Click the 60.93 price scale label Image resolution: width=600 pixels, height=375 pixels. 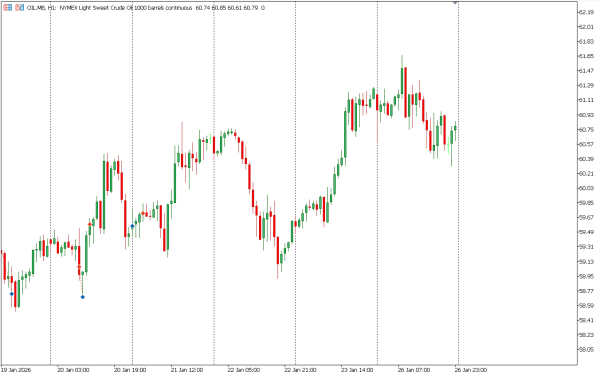click(586, 115)
